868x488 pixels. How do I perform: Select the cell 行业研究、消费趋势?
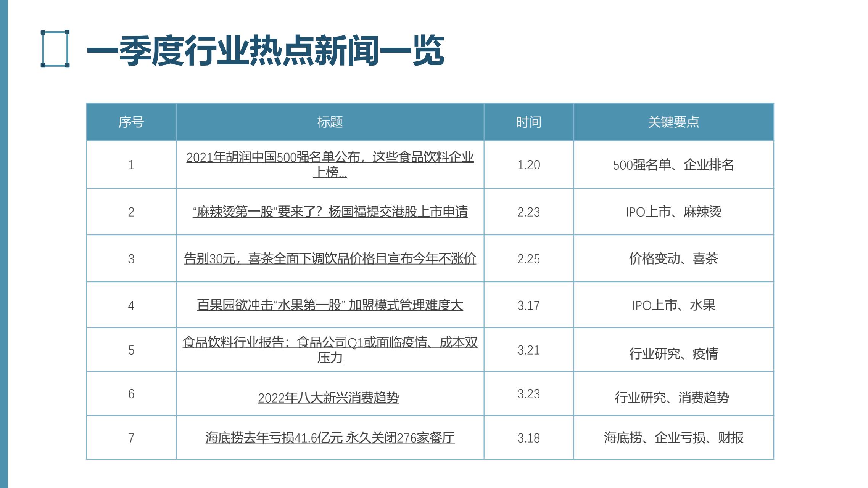(x=672, y=398)
